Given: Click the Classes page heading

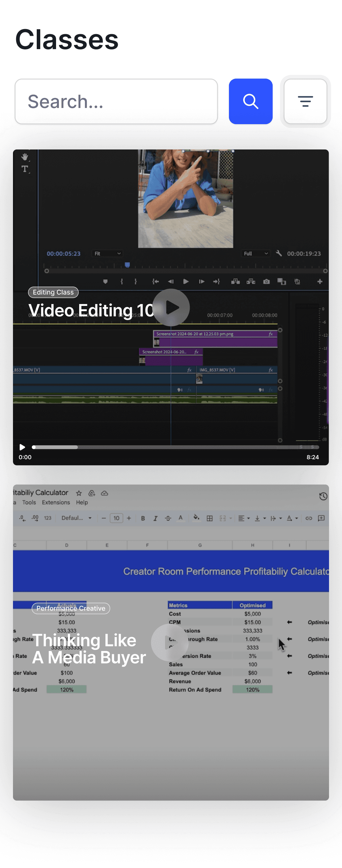Looking at the screenshot, I should [x=67, y=39].
